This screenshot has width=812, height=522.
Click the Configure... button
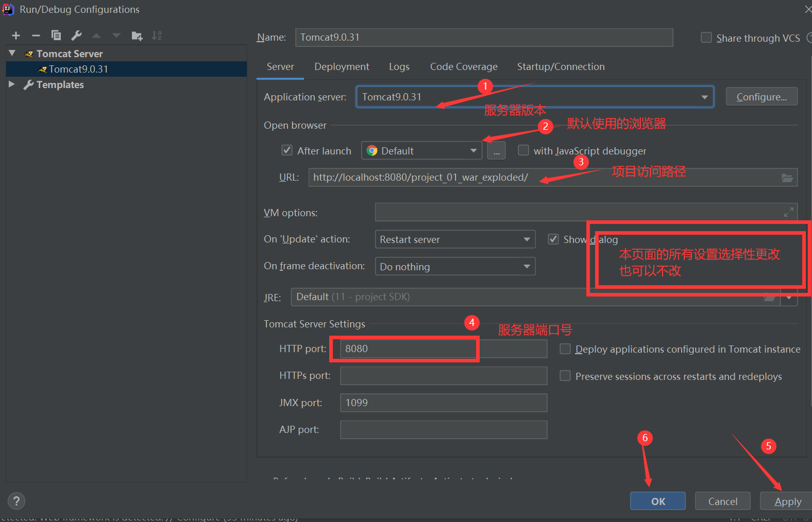(762, 97)
